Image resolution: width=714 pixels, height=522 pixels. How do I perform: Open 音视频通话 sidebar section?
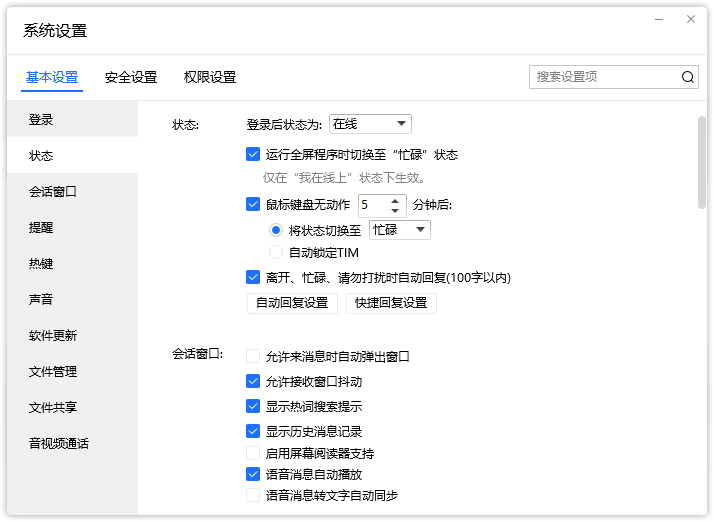coord(59,444)
